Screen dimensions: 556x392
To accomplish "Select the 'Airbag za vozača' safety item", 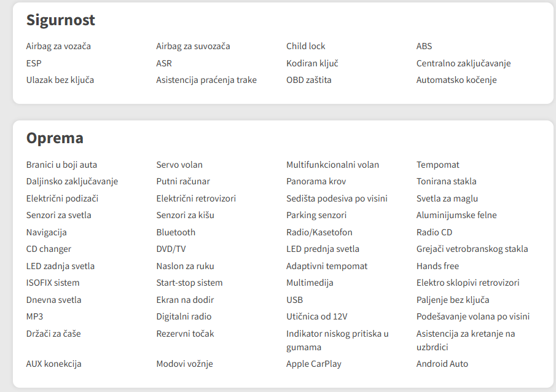I will pyautogui.click(x=58, y=46).
